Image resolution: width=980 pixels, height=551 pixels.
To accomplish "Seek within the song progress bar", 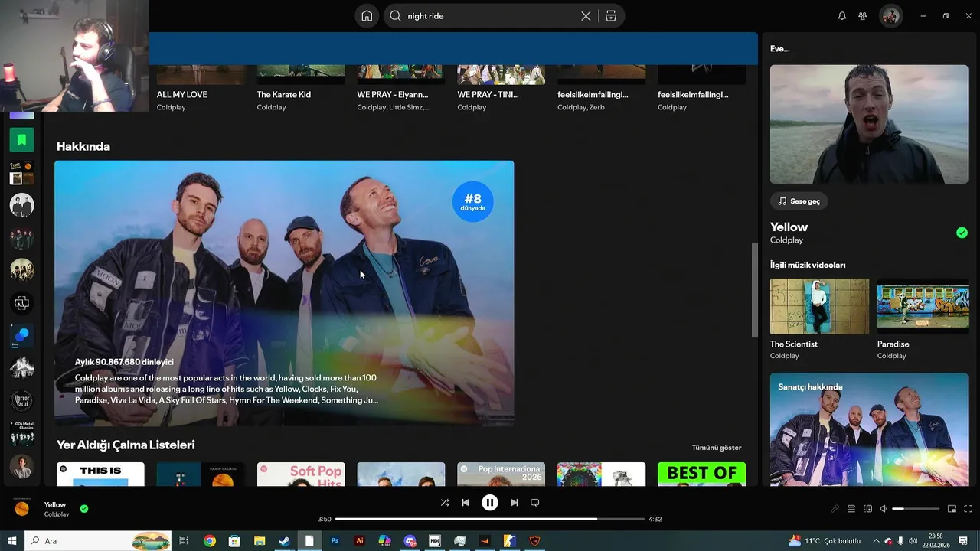I will click(490, 519).
